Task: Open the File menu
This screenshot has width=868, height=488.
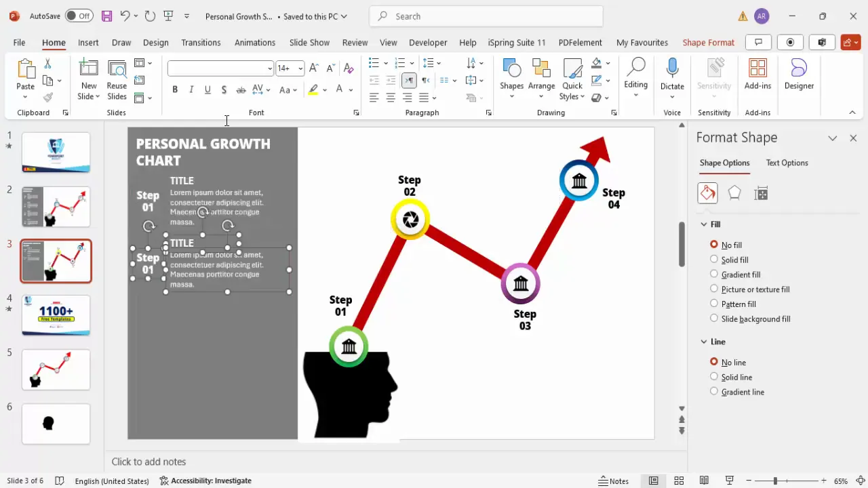Action: point(19,42)
